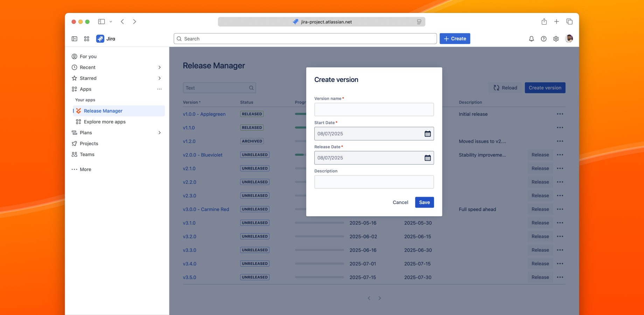Click progress bar of v3.2.0 row
Screen dimensions: 644x315
[x=319, y=237]
